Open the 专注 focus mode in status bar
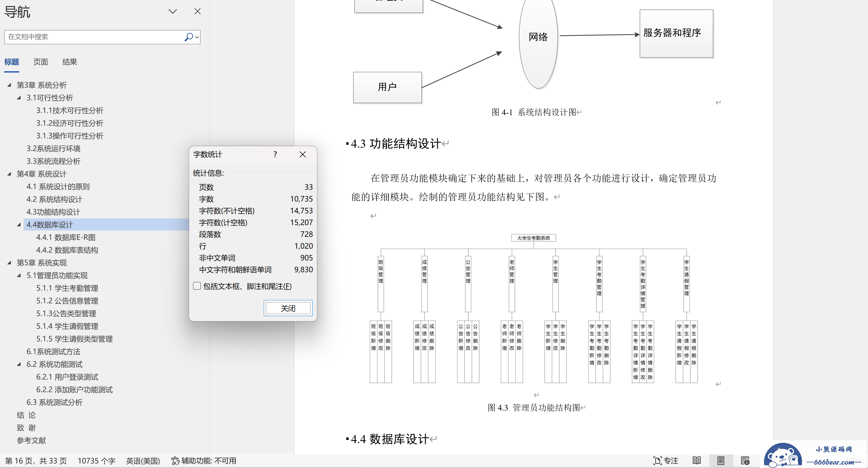This screenshot has width=868, height=468. tap(666, 460)
